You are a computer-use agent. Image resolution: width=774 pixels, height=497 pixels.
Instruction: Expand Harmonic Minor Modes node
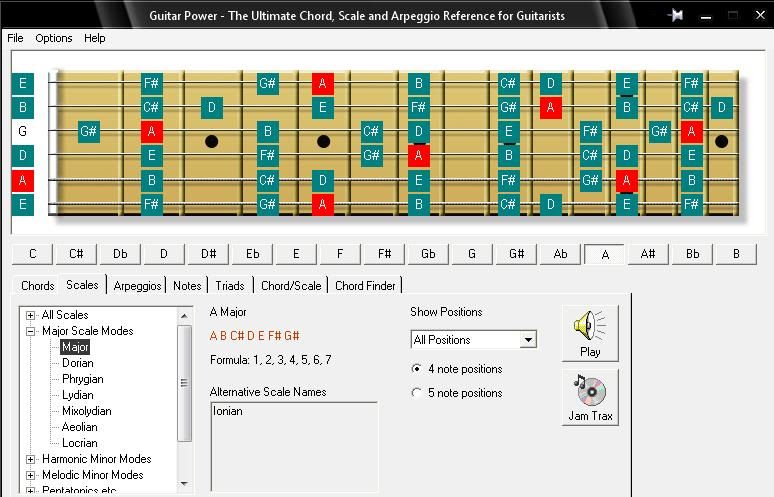31,459
